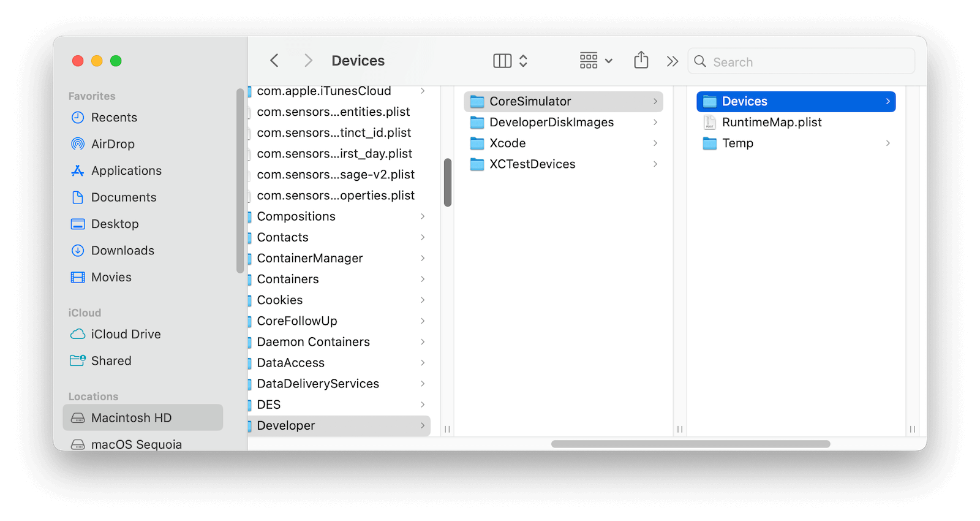
Task: Select the Developer folder row
Action: (x=339, y=426)
